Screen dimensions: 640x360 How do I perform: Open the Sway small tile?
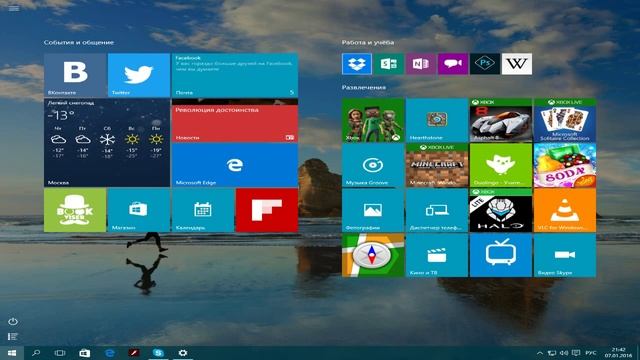pos(389,64)
